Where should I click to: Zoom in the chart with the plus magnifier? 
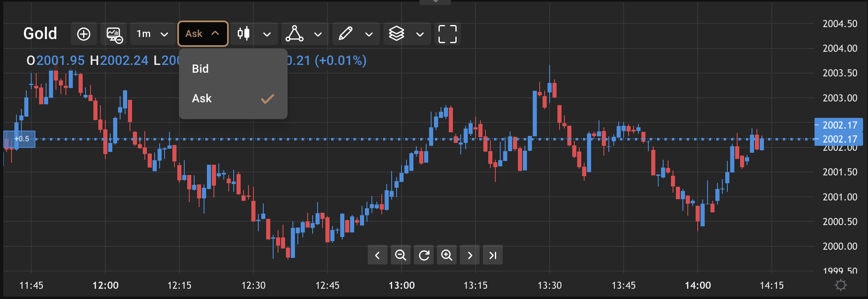pyautogui.click(x=447, y=255)
